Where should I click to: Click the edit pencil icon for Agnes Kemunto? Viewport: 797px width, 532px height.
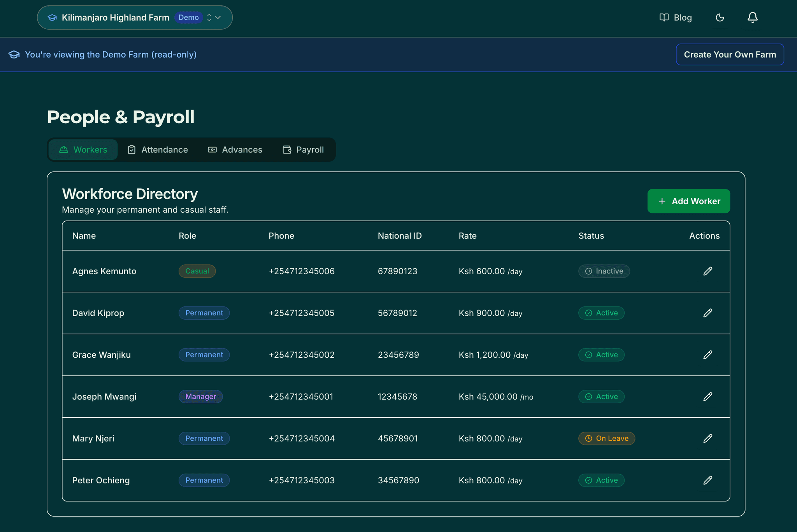(708, 271)
